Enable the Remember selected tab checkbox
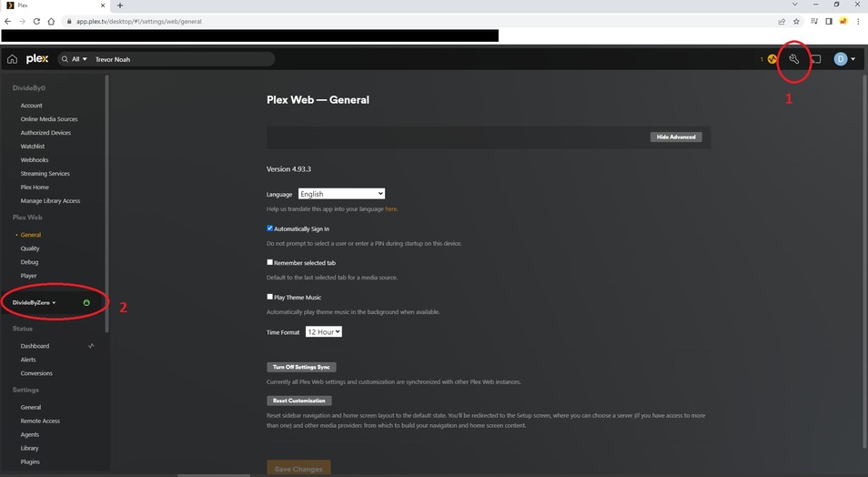 (269, 262)
